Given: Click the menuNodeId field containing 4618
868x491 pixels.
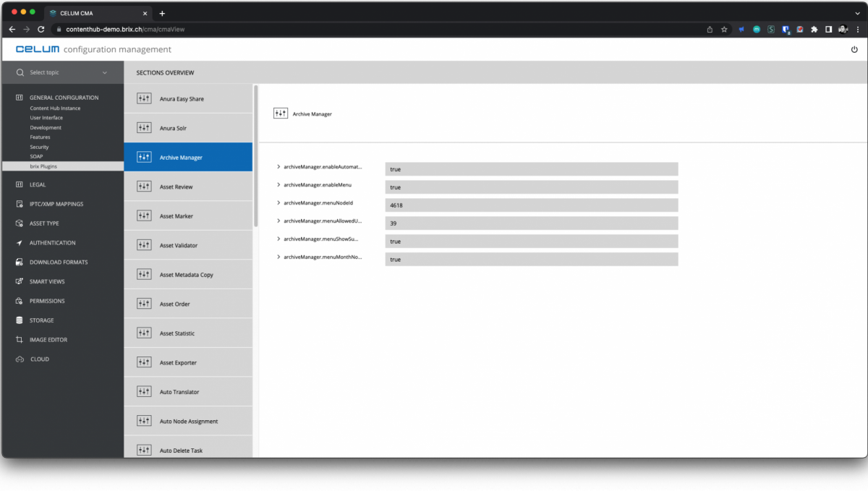Looking at the screenshot, I should tap(532, 205).
